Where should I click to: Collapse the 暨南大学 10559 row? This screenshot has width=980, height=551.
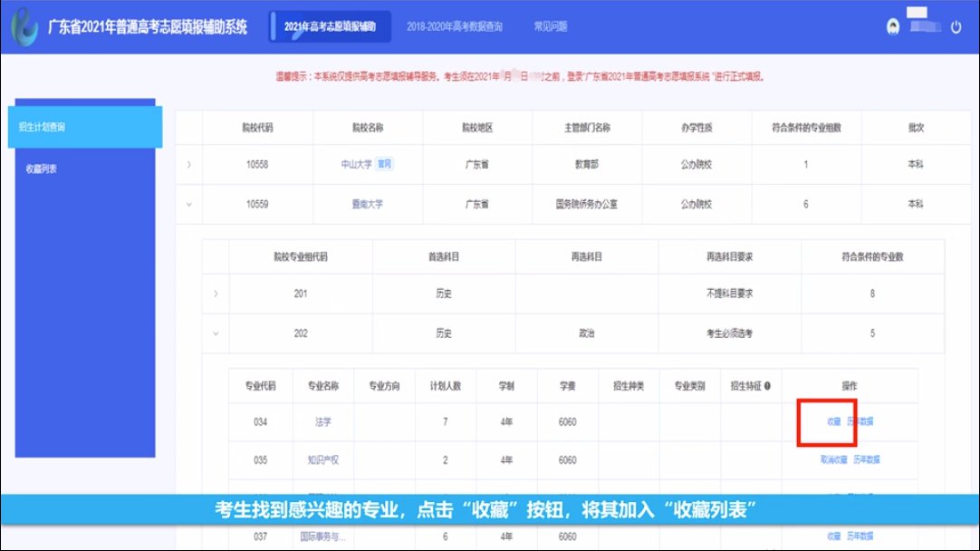(188, 204)
